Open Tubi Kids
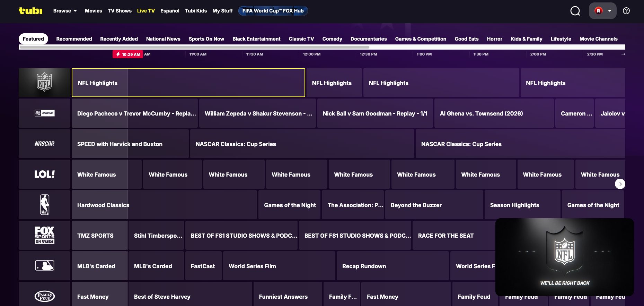Image resolution: width=644 pixels, height=306 pixels. (196, 11)
